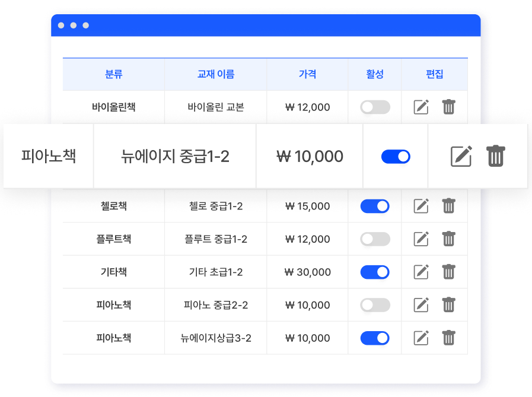Enable the toggle for 피아노 중급2-2
Screen dimensions: 532x397
tap(375, 304)
